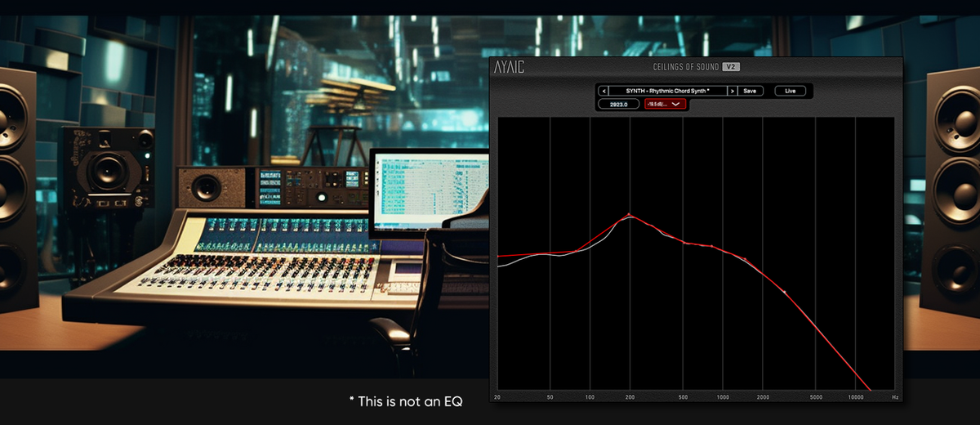Click the previous preset arrow
Screen dimensions: 980x425
click(603, 91)
